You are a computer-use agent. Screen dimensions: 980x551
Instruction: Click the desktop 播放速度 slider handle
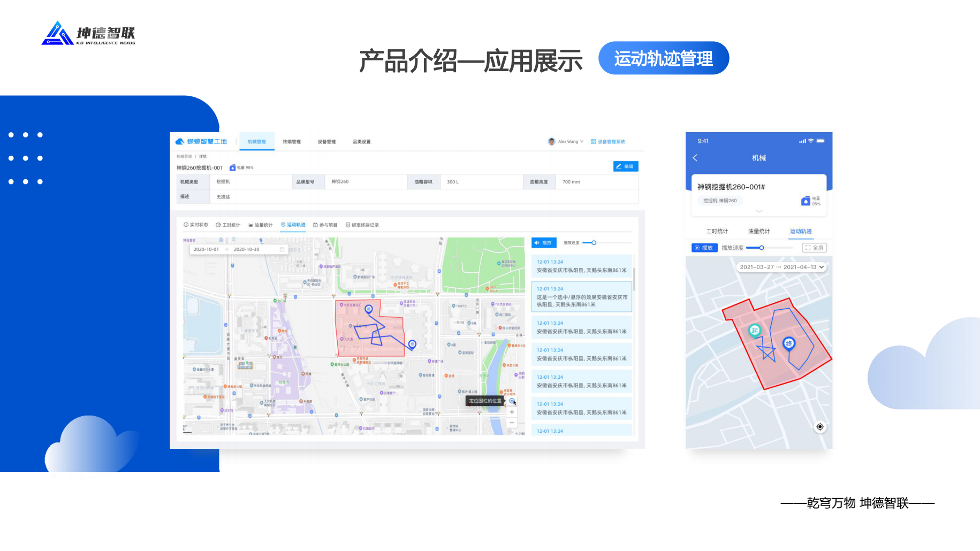594,243
